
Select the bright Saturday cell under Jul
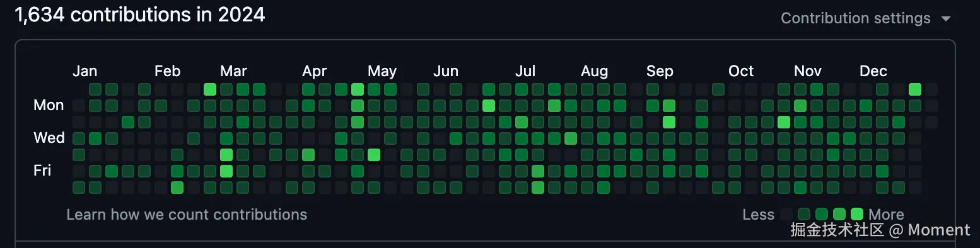coord(538,188)
